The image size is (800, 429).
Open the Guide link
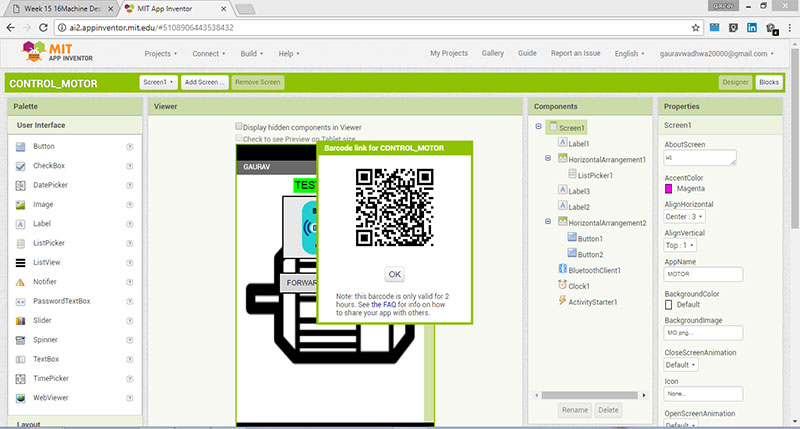[527, 53]
